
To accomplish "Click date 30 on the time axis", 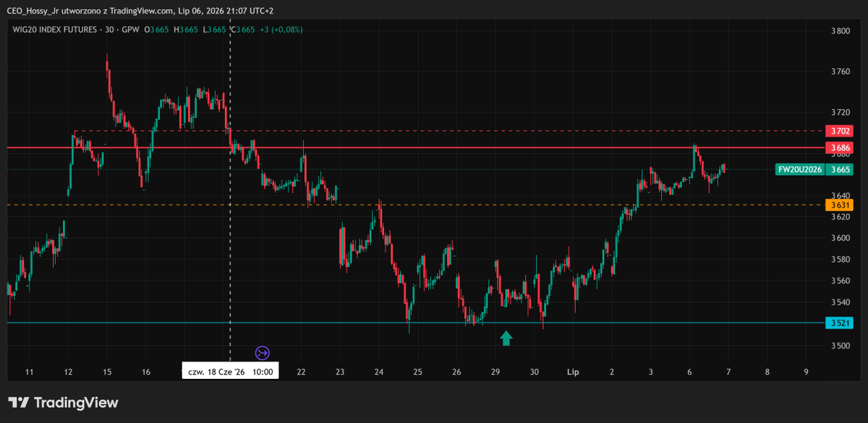I will coord(535,372).
